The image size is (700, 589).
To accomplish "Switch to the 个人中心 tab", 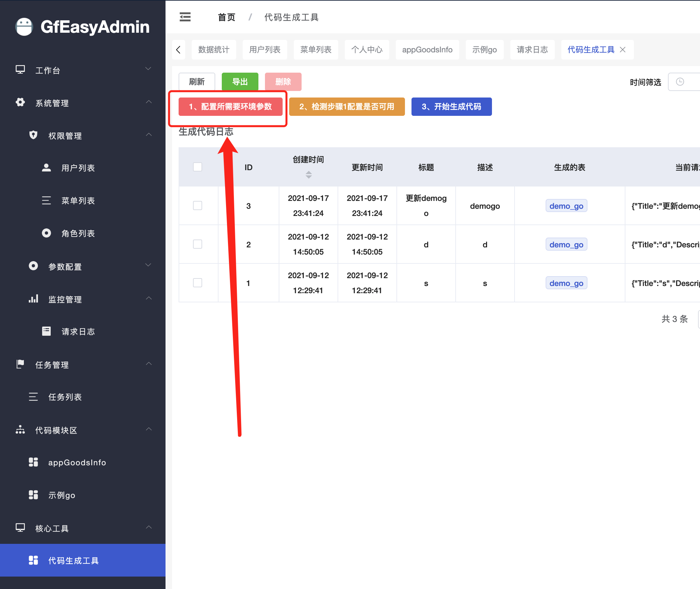I will tap(367, 50).
